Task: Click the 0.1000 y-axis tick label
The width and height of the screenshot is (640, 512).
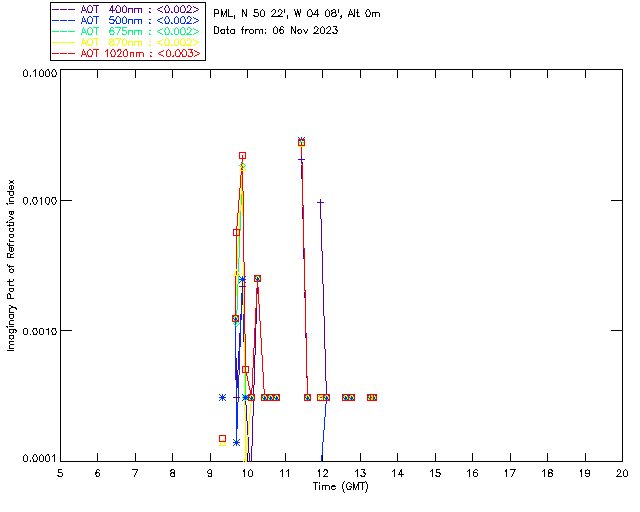Action: 40,73
